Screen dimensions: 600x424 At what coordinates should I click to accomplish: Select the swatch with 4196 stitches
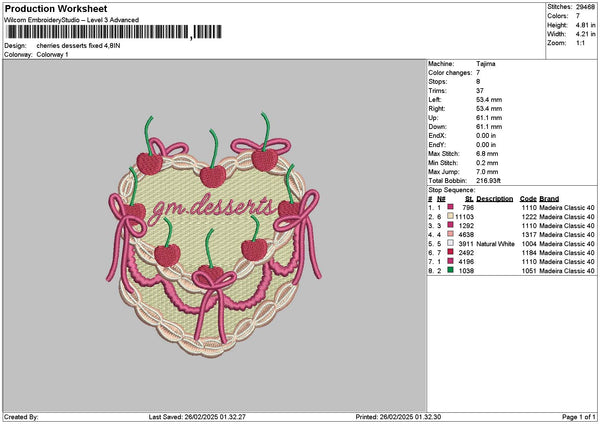[450, 261]
